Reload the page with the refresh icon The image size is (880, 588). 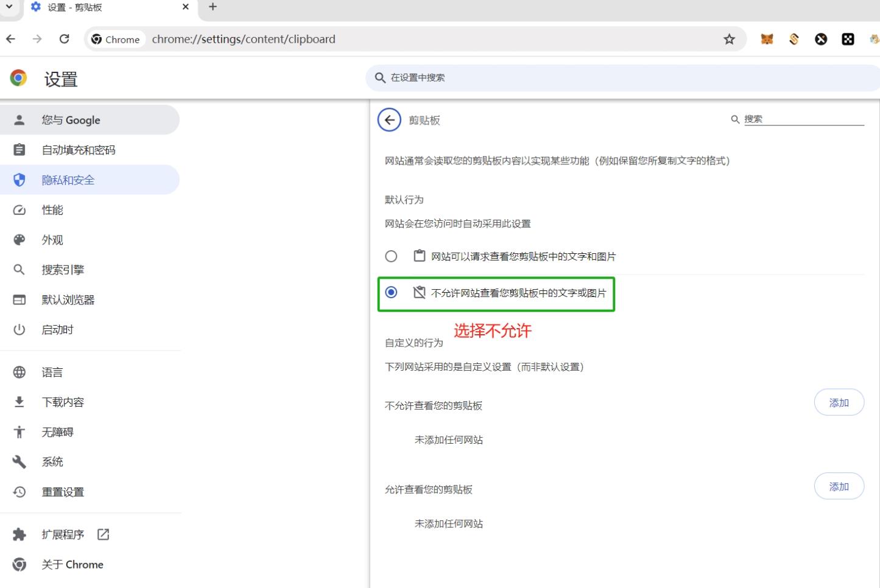pos(64,39)
